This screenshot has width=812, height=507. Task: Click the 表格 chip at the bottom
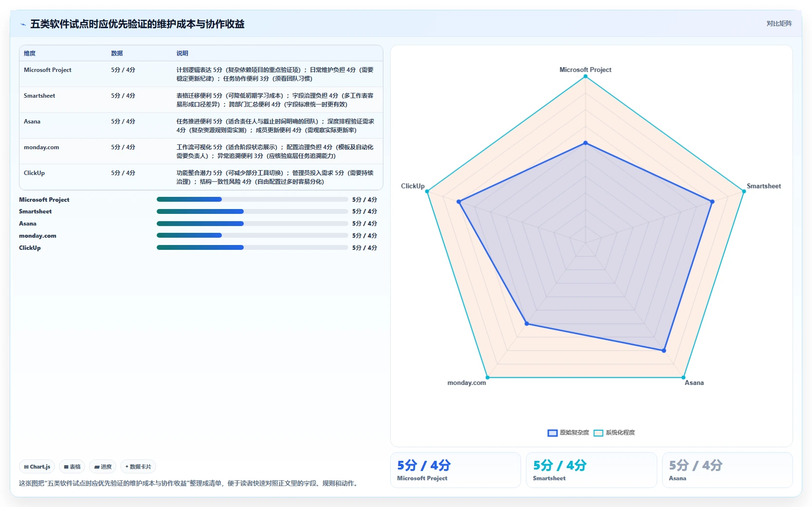pyautogui.click(x=72, y=467)
